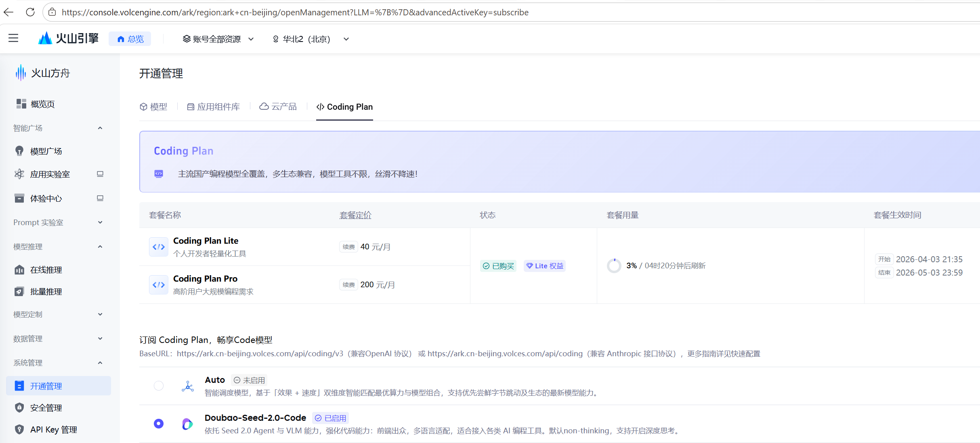Reload the page with the refresh icon
The width and height of the screenshot is (980, 443).
point(30,12)
